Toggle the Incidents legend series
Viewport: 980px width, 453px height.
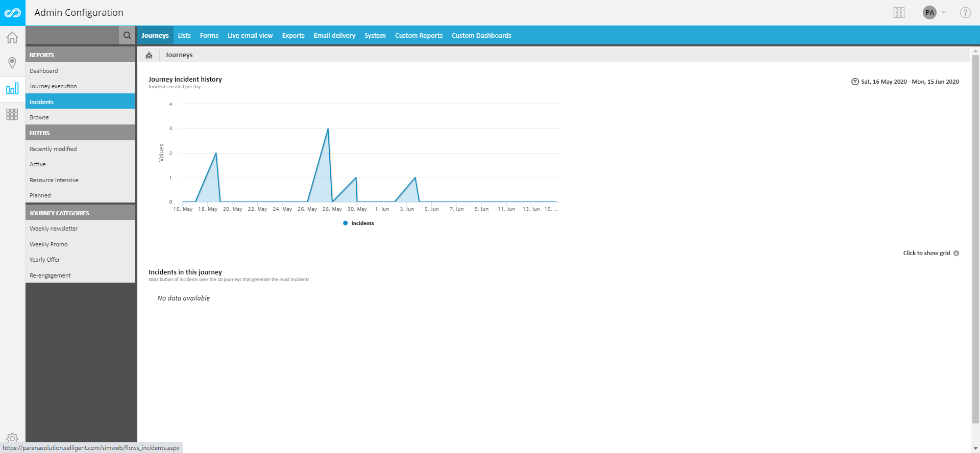click(x=359, y=223)
